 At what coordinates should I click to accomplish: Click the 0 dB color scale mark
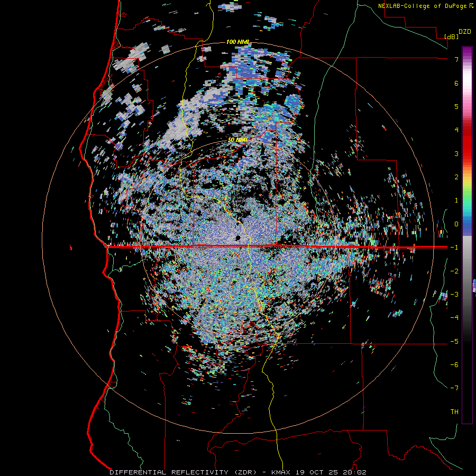point(456,224)
